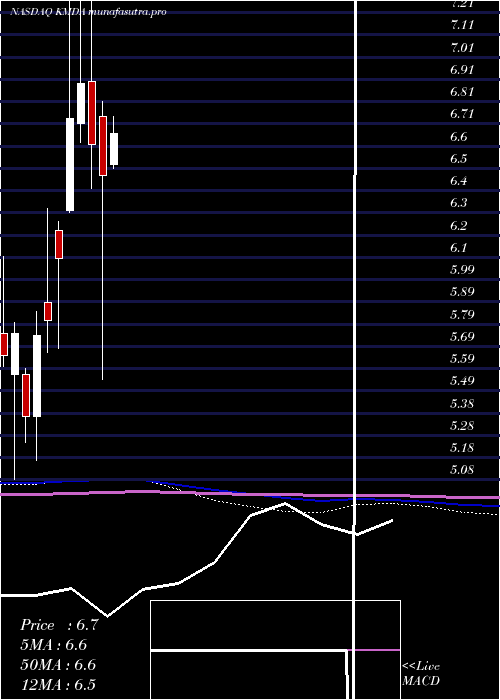Click the NASDAQ KMDA chart title text

point(88,12)
